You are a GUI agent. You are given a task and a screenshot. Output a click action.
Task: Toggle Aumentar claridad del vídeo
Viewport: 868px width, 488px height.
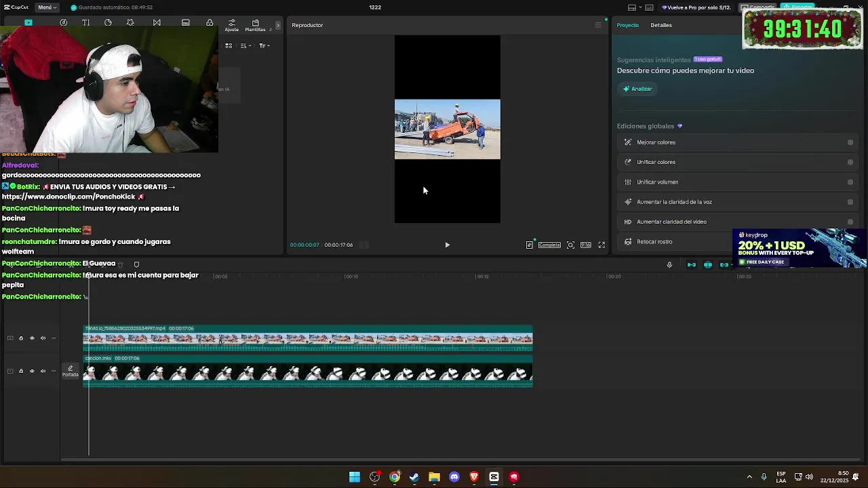pyautogui.click(x=850, y=222)
